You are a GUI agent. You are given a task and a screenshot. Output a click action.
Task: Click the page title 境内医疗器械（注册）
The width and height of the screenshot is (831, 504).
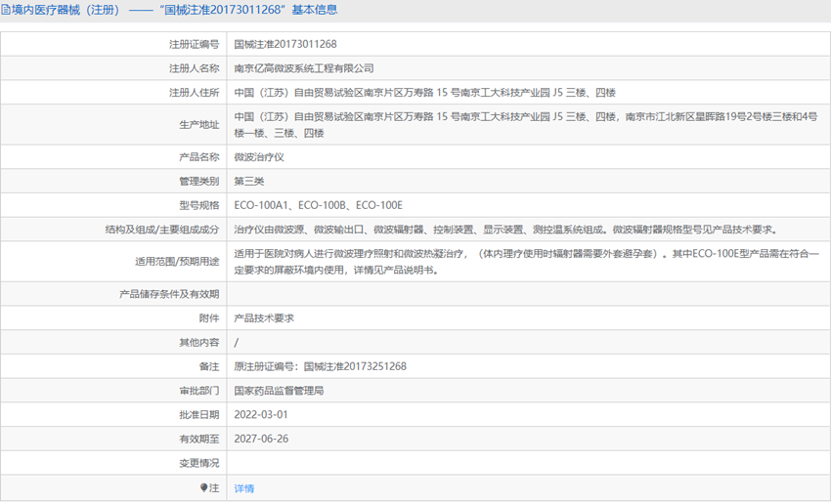(x=66, y=11)
